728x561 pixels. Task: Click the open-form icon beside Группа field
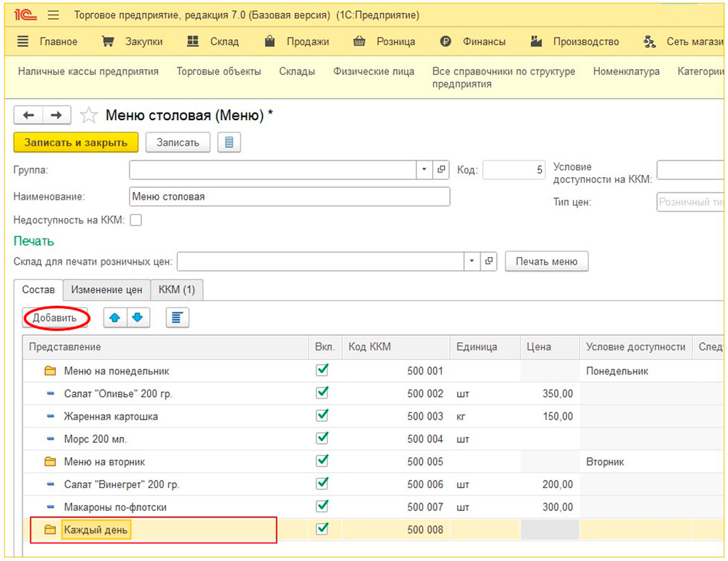click(x=441, y=170)
